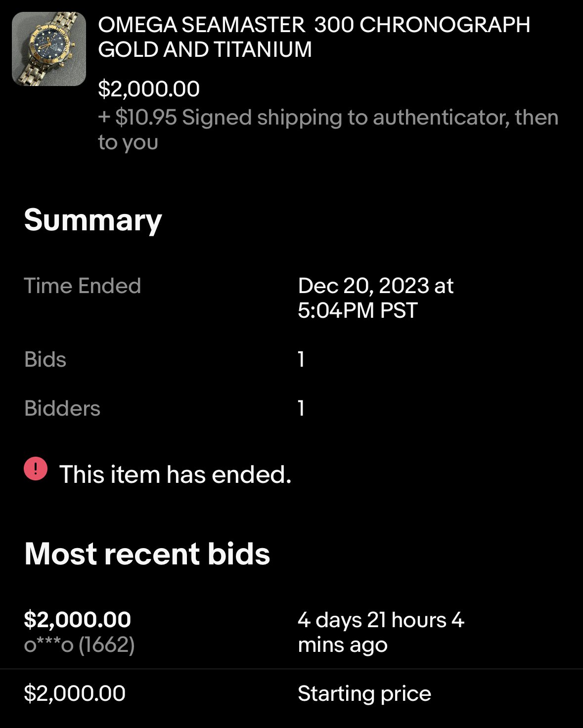The height and width of the screenshot is (728, 583).
Task: Click the number next to Bids
Action: coord(301,359)
